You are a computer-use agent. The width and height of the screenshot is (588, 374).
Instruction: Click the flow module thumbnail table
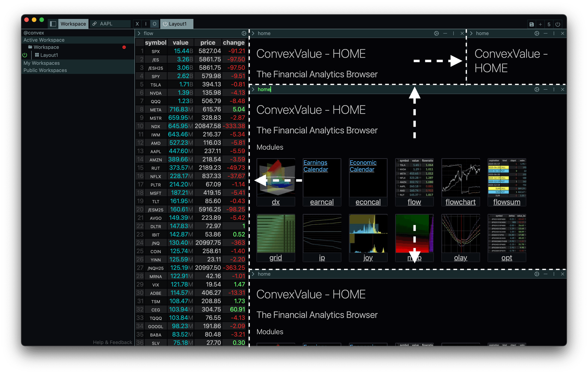click(414, 178)
